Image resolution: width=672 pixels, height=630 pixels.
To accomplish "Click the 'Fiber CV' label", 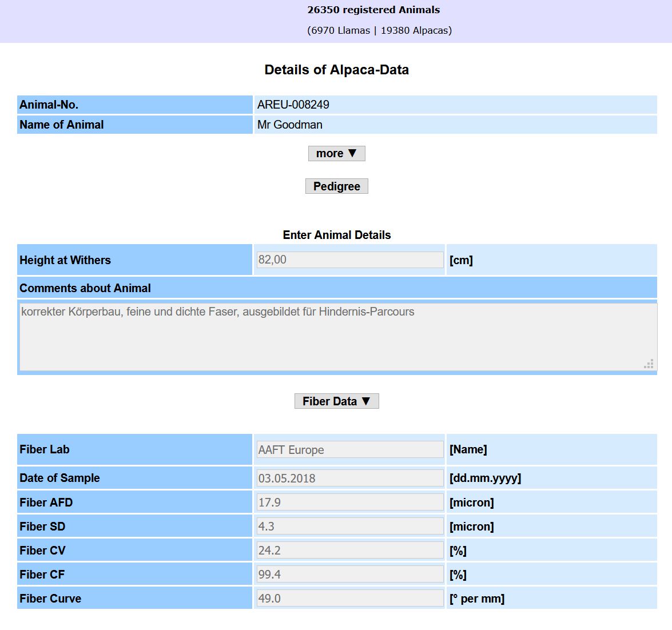I will pyautogui.click(x=42, y=551).
